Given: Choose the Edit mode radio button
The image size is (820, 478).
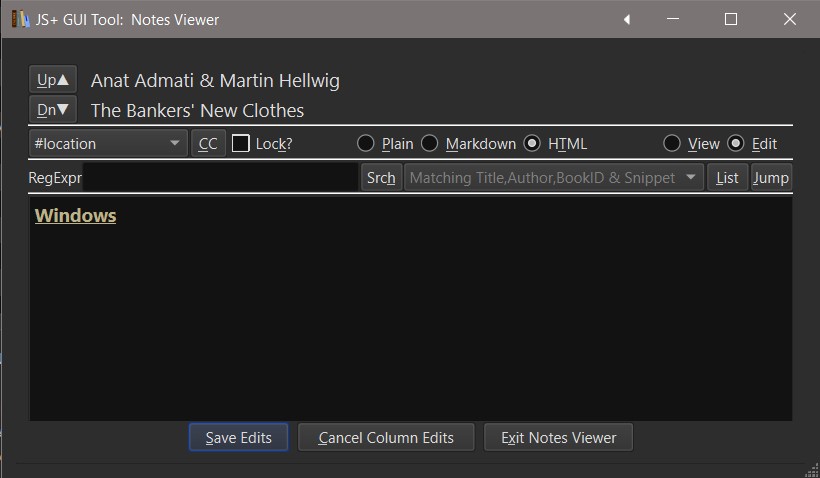Looking at the screenshot, I should tap(736, 143).
